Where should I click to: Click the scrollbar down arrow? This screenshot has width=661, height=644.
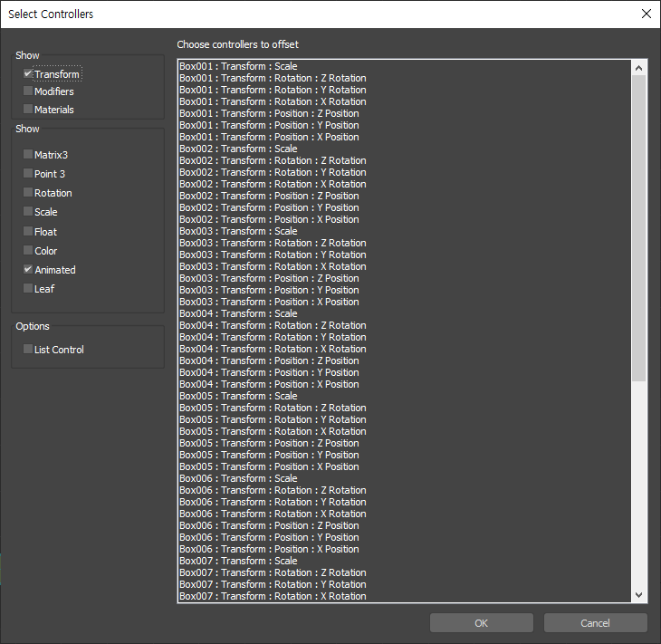coord(638,595)
